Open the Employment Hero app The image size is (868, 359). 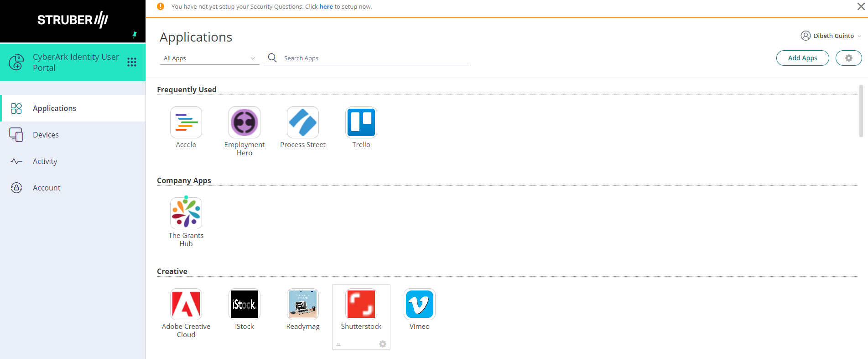(244, 122)
